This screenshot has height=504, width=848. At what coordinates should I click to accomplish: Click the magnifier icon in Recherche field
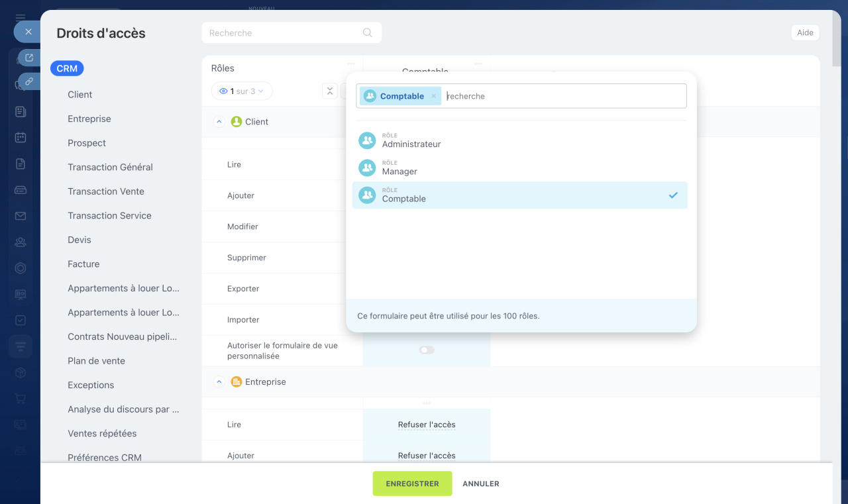[368, 33]
